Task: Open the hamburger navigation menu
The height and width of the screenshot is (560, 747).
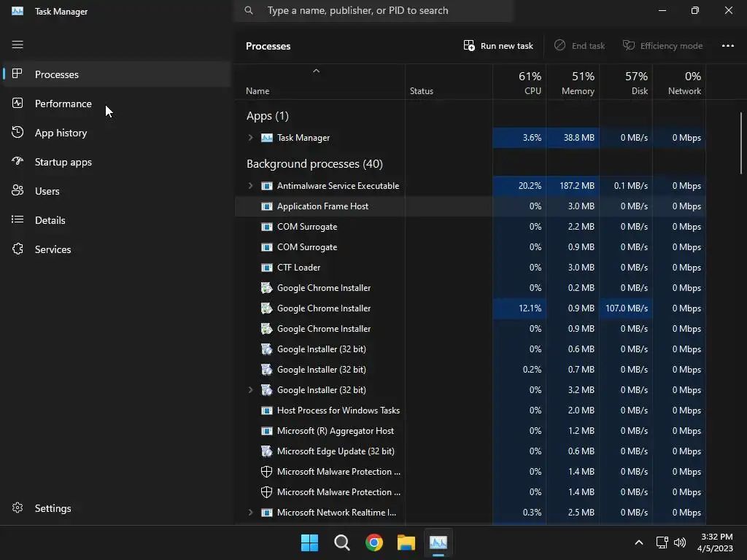Action: [18, 44]
